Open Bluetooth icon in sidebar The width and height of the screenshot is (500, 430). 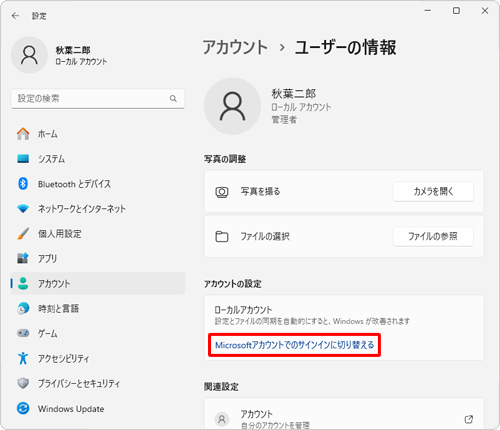click(x=23, y=184)
